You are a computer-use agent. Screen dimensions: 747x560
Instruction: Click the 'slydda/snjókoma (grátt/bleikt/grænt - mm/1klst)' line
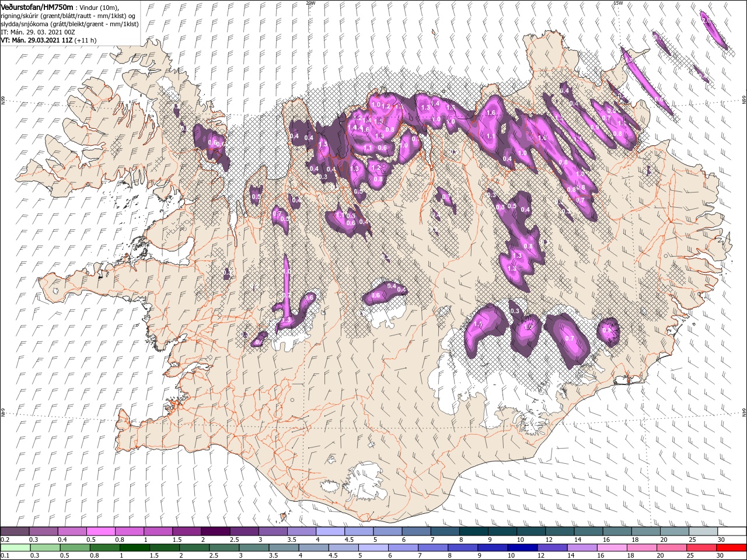[69, 24]
